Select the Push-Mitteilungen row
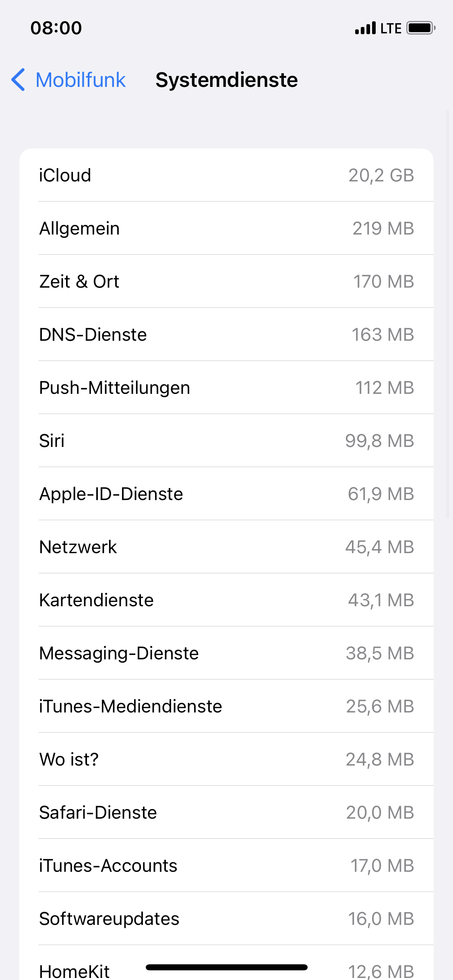 (x=226, y=388)
